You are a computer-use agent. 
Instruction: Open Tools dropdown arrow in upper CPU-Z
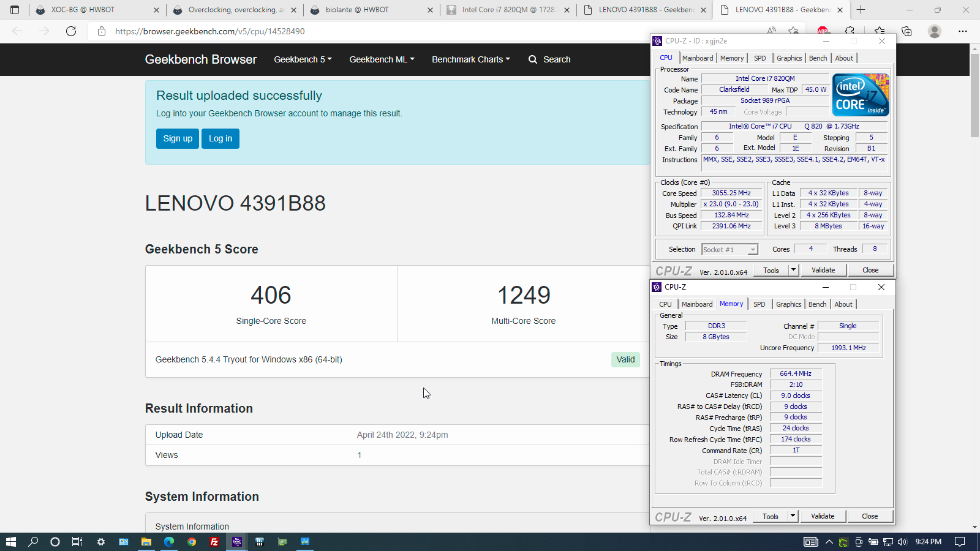pyautogui.click(x=793, y=270)
